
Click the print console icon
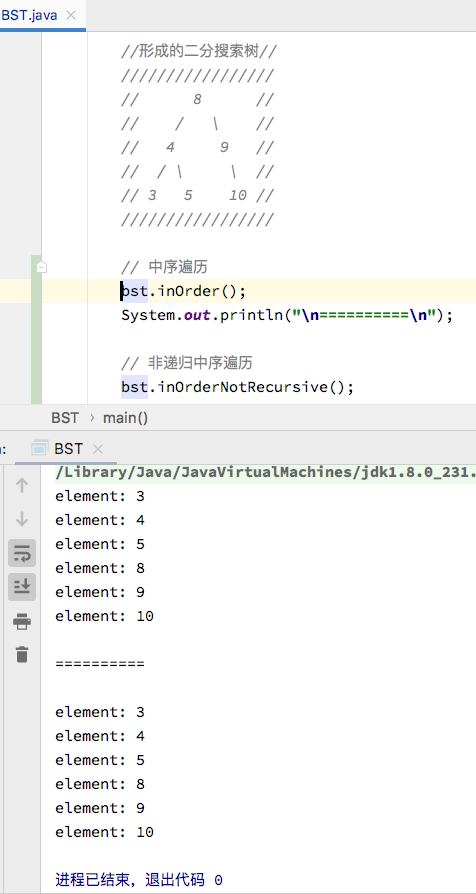pos(22,621)
